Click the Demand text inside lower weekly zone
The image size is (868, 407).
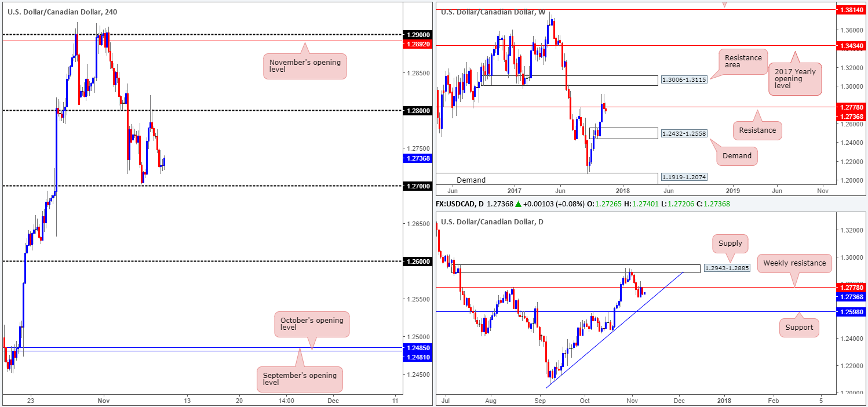[471, 180]
